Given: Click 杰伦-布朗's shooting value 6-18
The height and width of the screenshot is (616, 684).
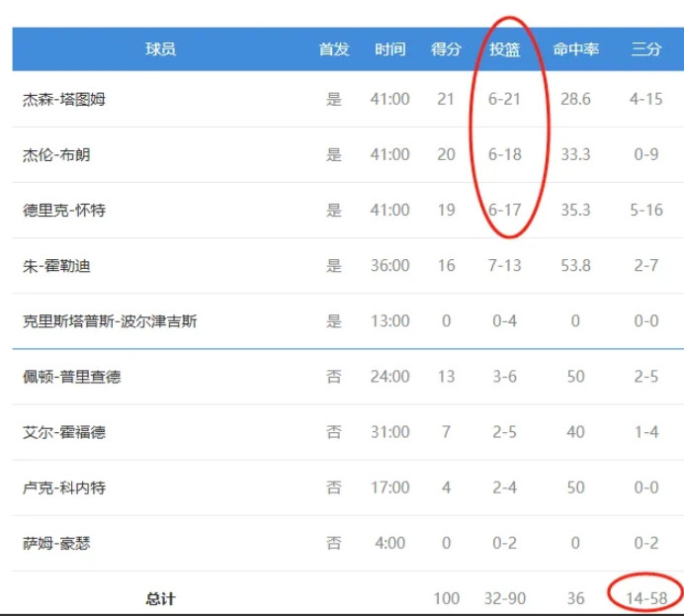Looking at the screenshot, I should (x=505, y=154).
